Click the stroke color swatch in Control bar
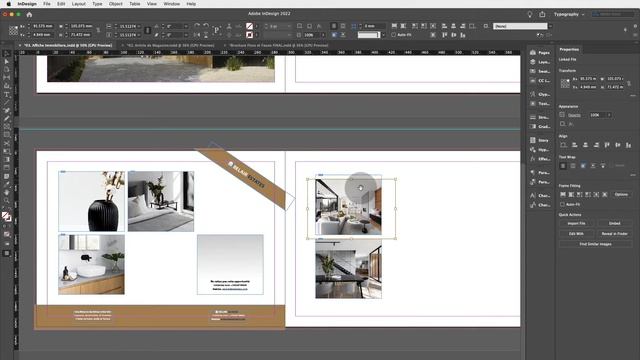 tap(249, 35)
